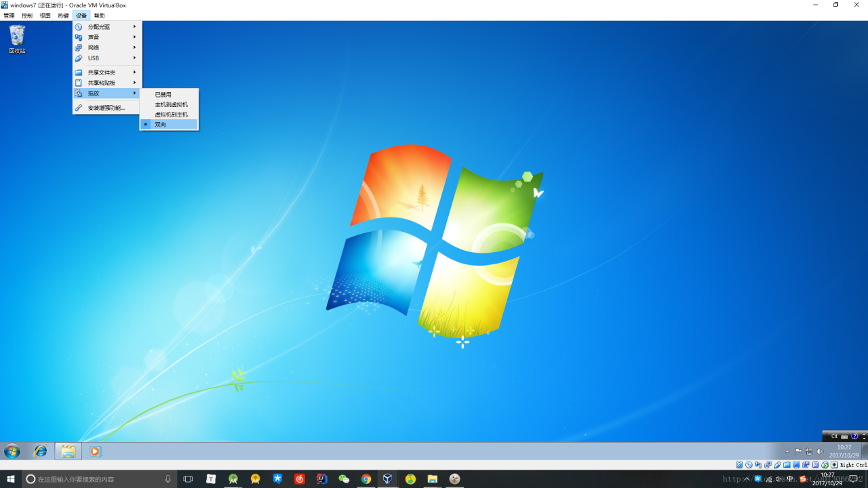This screenshot has height=488, width=868.
Task: Open the host Windows 10 Start button
Action: [x=11, y=479]
